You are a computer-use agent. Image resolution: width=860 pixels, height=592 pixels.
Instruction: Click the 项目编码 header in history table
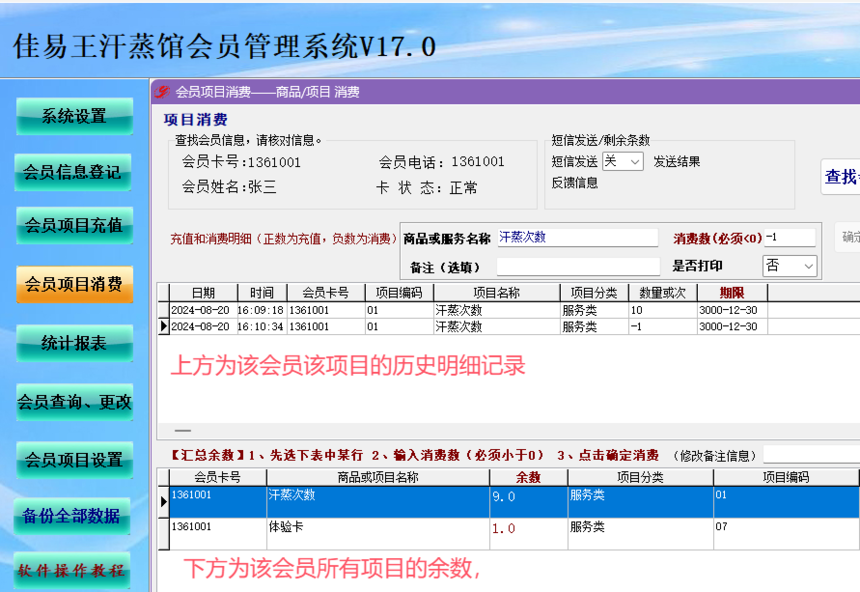click(x=399, y=293)
